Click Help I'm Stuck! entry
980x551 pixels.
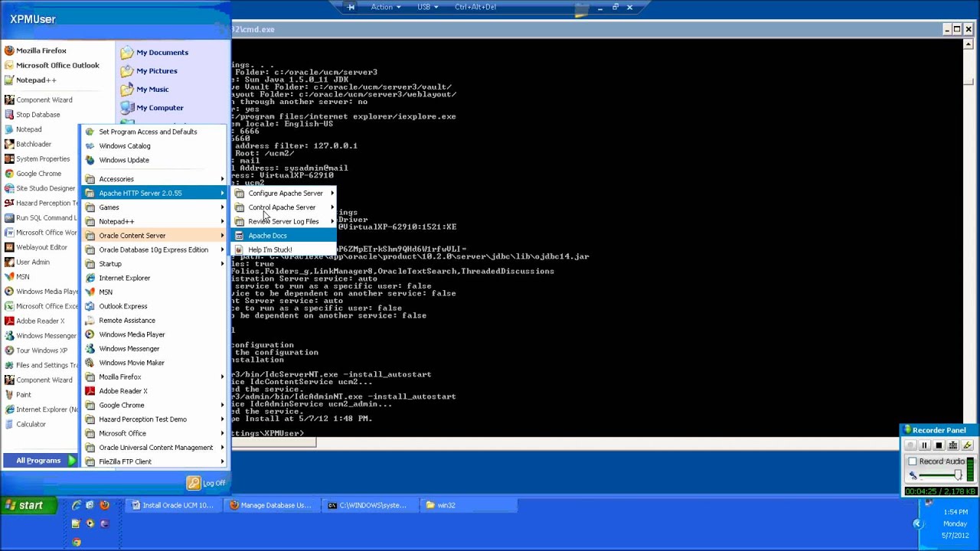(284, 250)
